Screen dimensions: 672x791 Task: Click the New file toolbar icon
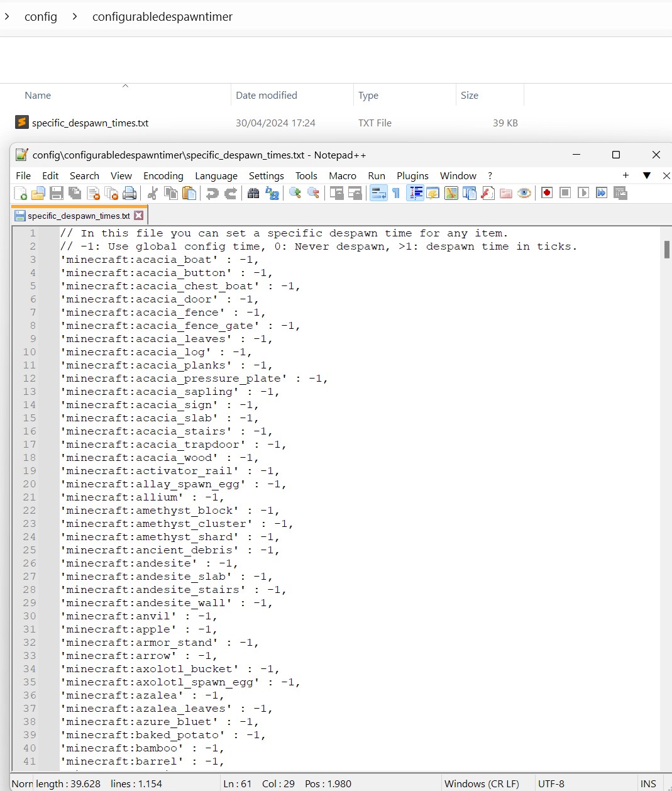(x=20, y=193)
